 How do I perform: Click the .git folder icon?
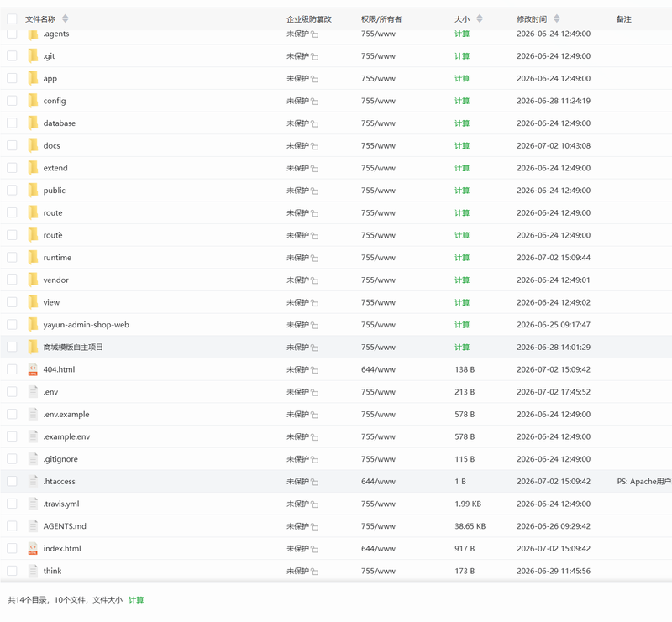coord(33,55)
